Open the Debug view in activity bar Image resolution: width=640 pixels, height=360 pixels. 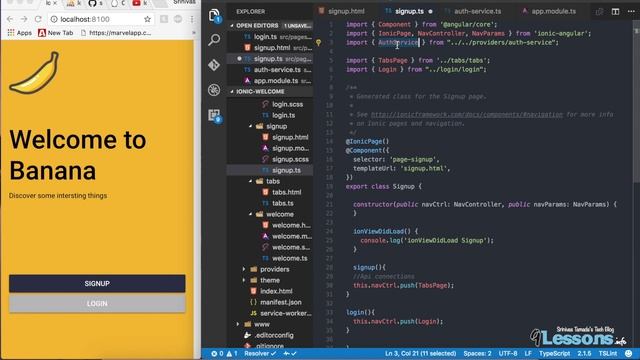click(214, 90)
